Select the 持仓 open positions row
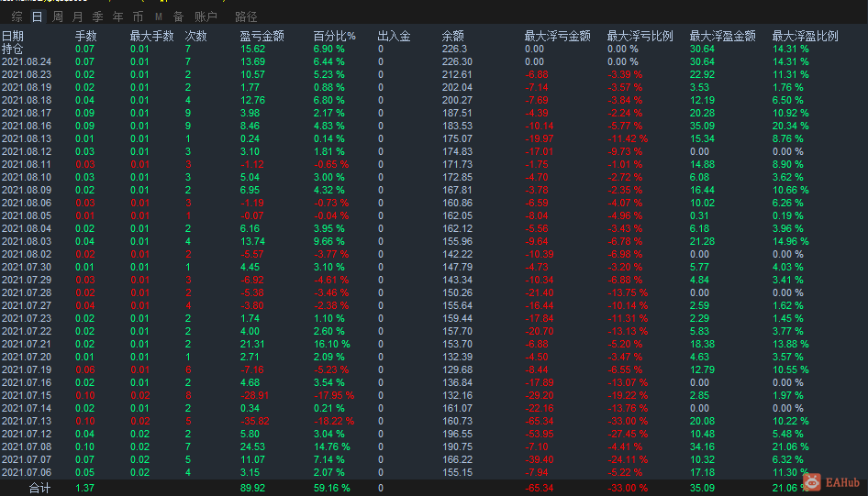 click(434, 49)
